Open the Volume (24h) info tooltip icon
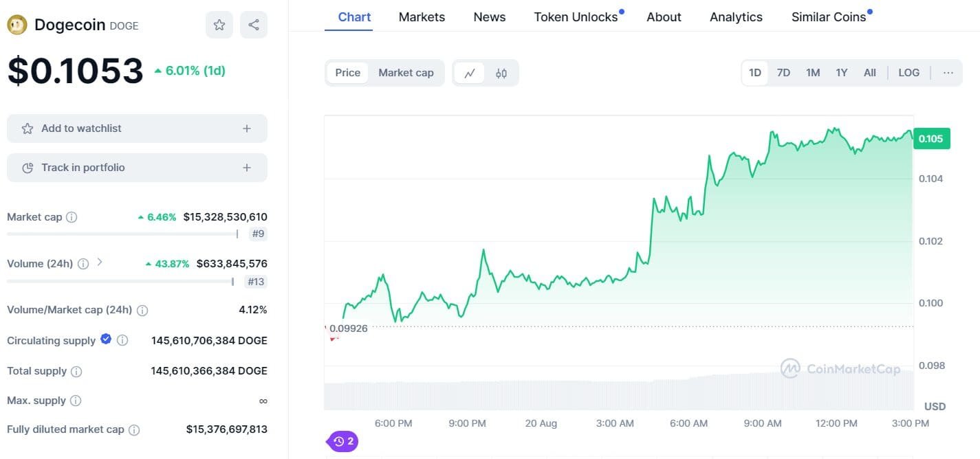The image size is (980, 459). (83, 263)
